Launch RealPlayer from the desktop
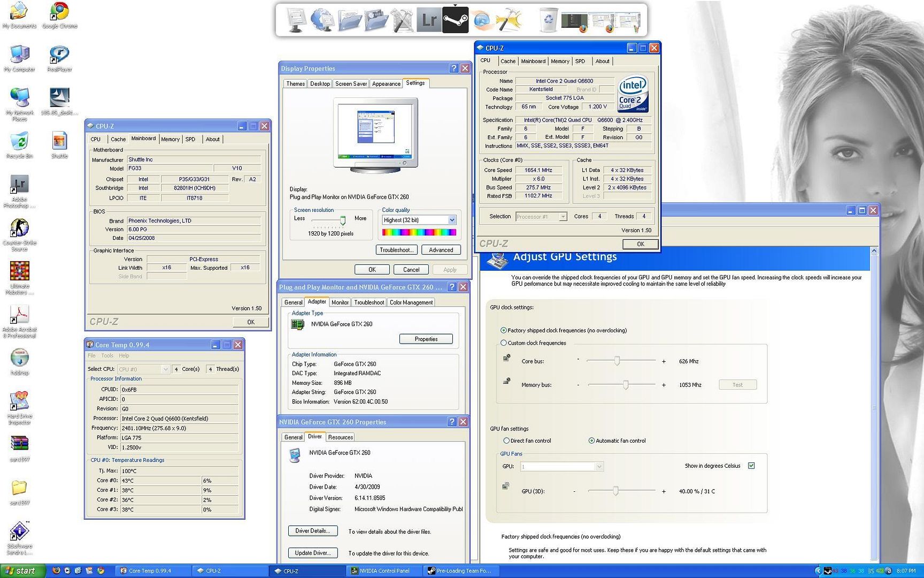This screenshot has width=924, height=578. point(59,58)
